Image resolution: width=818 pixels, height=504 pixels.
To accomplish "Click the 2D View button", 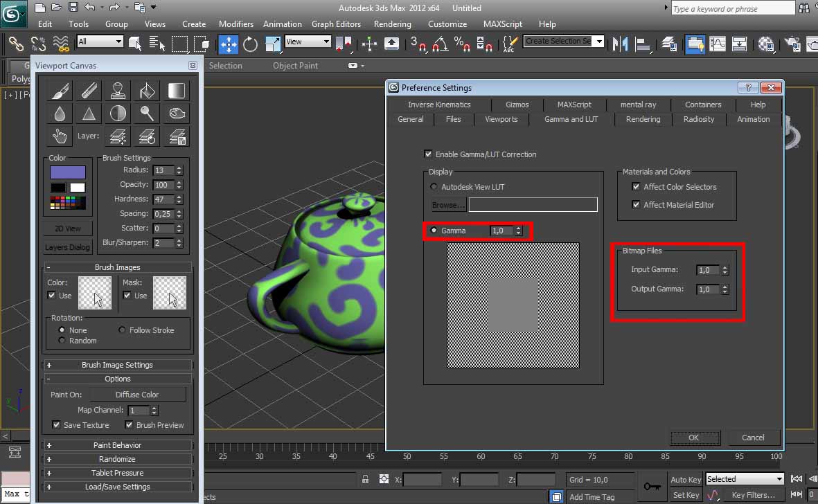I will pos(67,228).
